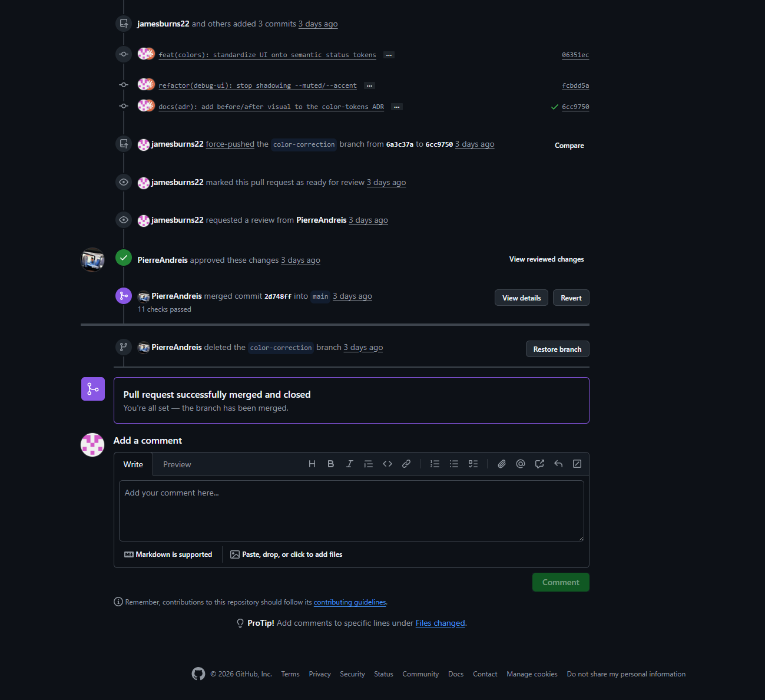Viewport: 765px width, 700px height.
Task: Open Security footer link
Action: (352, 674)
